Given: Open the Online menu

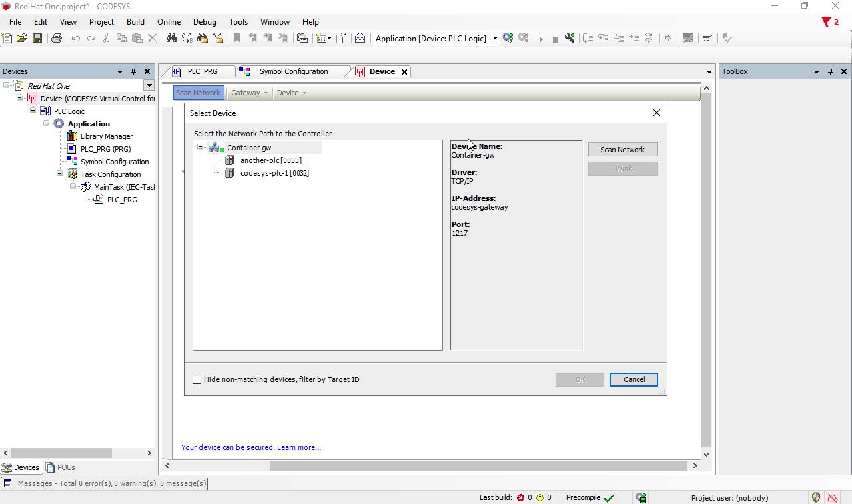Looking at the screenshot, I should coord(169,21).
